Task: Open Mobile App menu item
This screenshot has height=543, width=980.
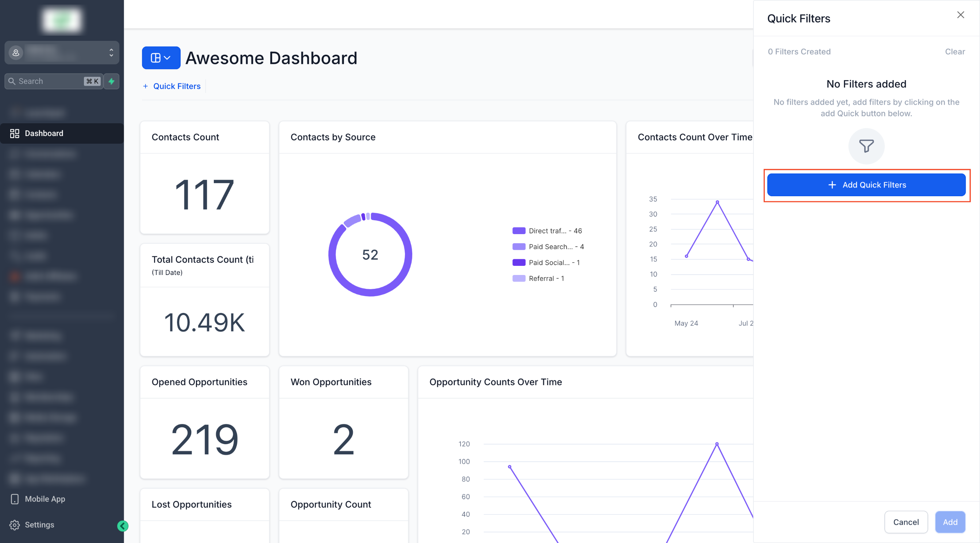Action: [x=45, y=499]
